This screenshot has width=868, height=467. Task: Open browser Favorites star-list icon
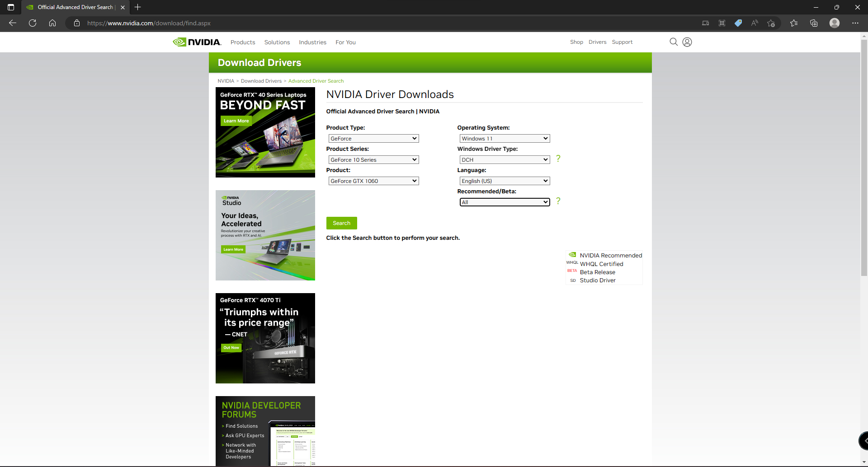tap(794, 23)
